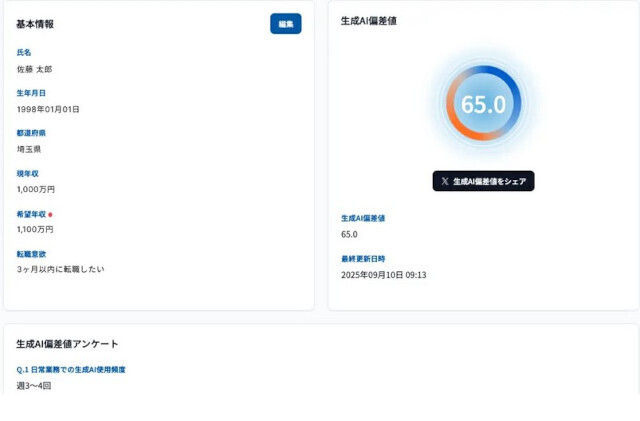This screenshot has height=421, width=640.
Task: Select the name value 佐藤 太郎
Action: (x=34, y=69)
